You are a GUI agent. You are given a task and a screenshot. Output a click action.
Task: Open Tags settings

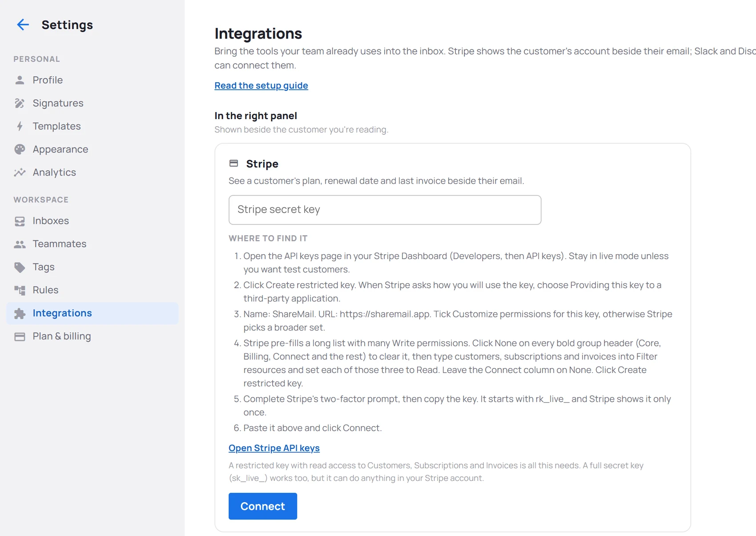(92, 267)
